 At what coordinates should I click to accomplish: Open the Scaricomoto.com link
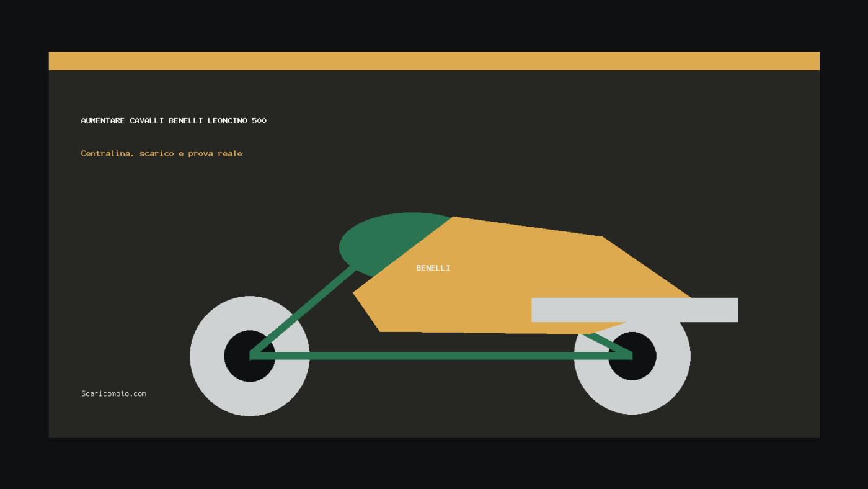113,393
